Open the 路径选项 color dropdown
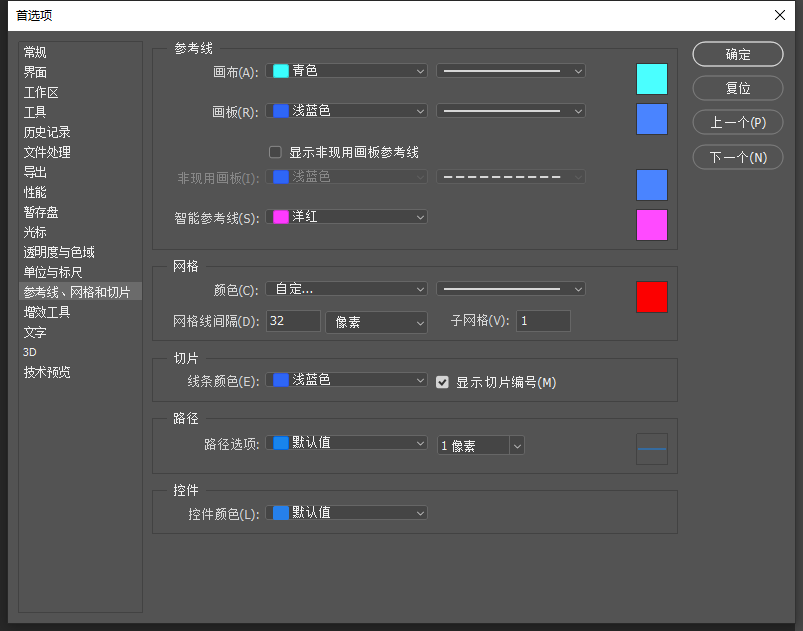The height and width of the screenshot is (631, 803). [346, 443]
